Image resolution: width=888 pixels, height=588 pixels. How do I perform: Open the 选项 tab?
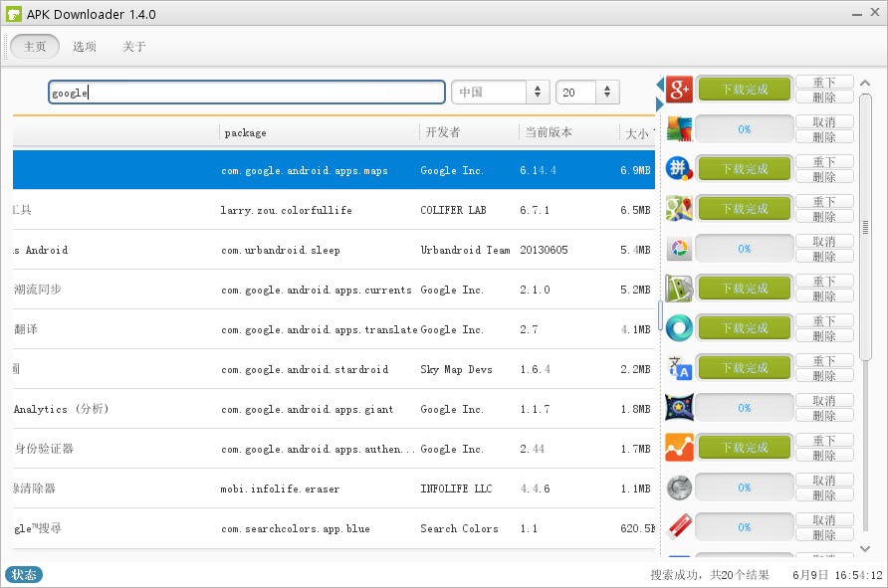pos(85,47)
